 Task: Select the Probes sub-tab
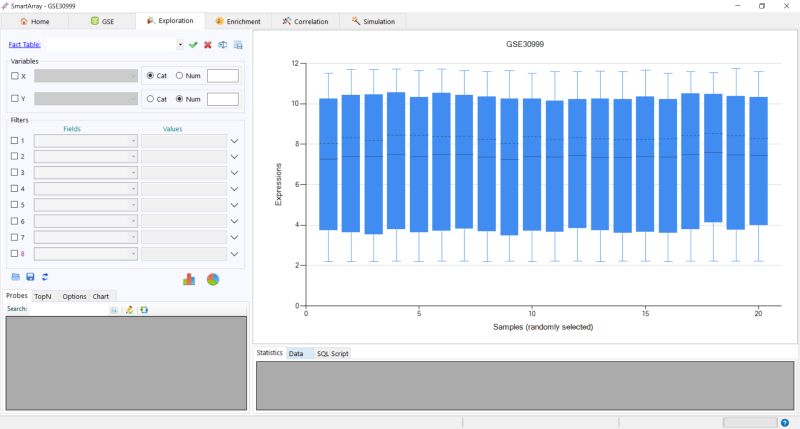click(x=17, y=295)
